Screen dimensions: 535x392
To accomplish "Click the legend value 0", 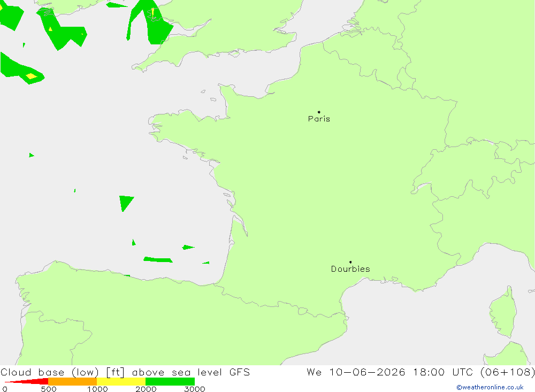I will (x=5, y=389).
